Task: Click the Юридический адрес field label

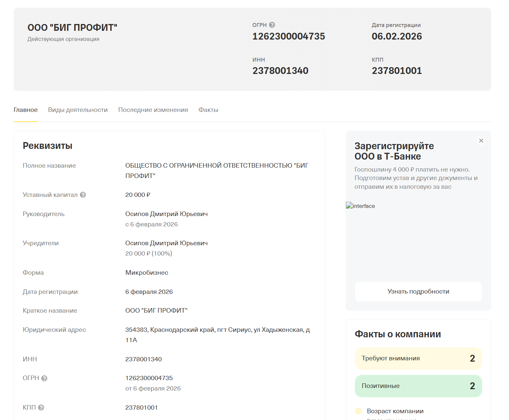Action: pos(54,330)
